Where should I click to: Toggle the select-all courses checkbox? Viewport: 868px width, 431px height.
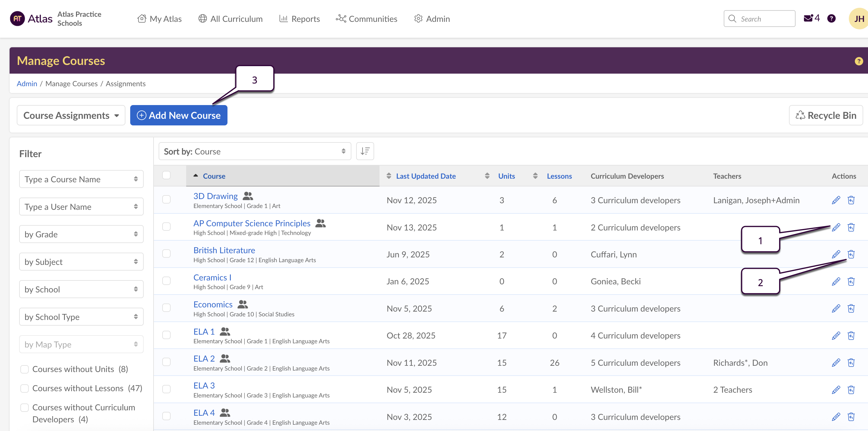[x=166, y=175]
